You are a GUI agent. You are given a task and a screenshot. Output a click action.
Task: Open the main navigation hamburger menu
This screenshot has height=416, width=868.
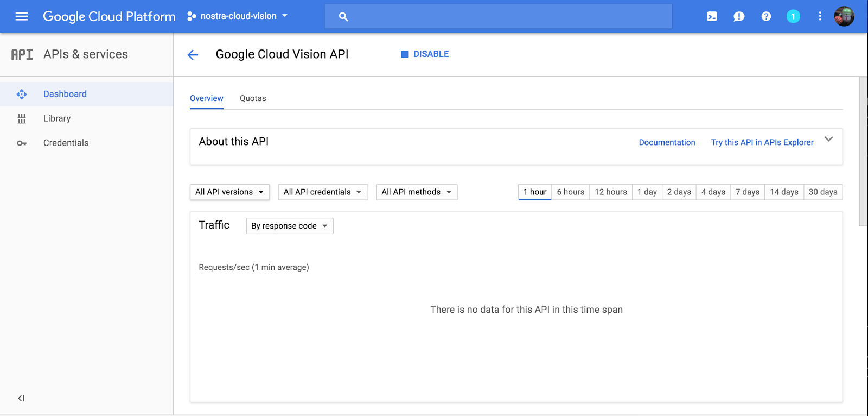click(x=22, y=16)
